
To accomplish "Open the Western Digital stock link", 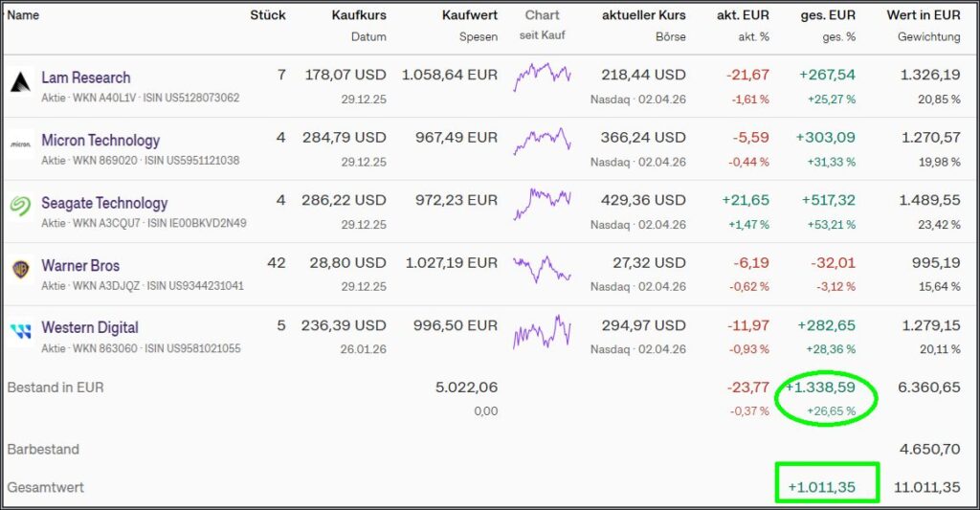I will 90,327.
